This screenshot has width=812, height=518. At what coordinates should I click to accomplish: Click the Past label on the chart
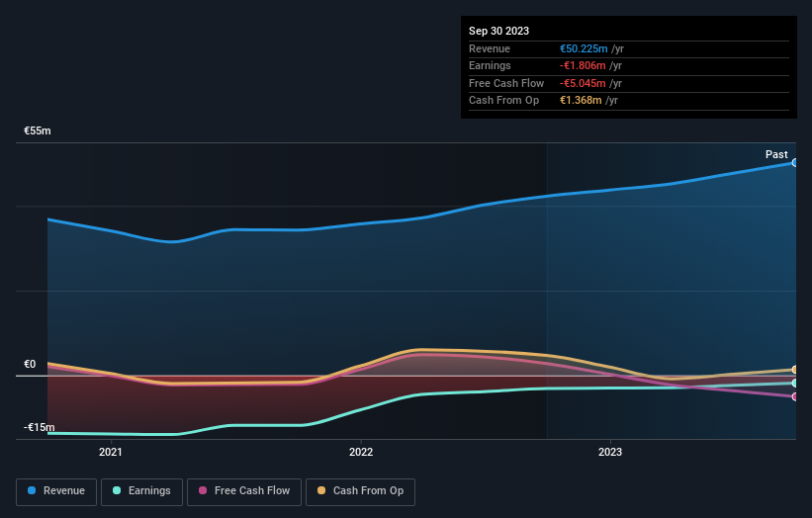pos(776,154)
